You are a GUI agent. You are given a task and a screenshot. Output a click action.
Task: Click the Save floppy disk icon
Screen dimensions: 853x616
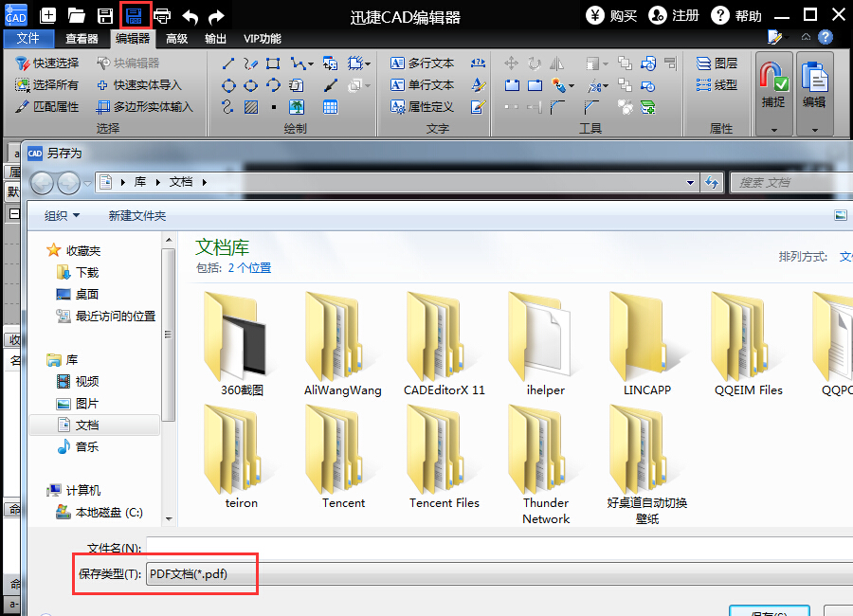[105, 16]
